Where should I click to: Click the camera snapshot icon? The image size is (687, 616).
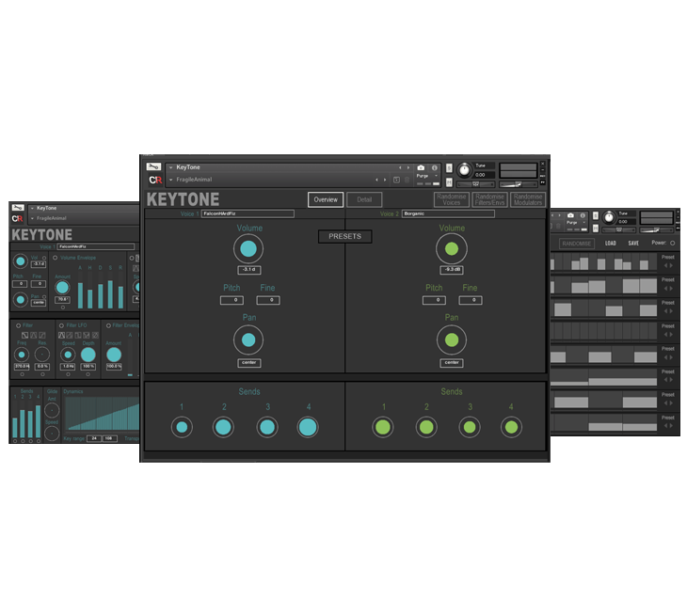pos(421,167)
